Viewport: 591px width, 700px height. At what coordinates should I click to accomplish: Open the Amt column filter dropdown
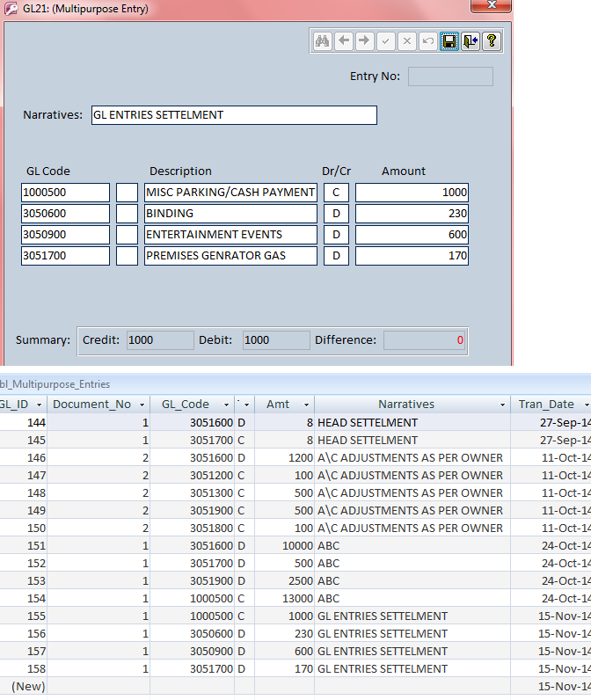[306, 405]
